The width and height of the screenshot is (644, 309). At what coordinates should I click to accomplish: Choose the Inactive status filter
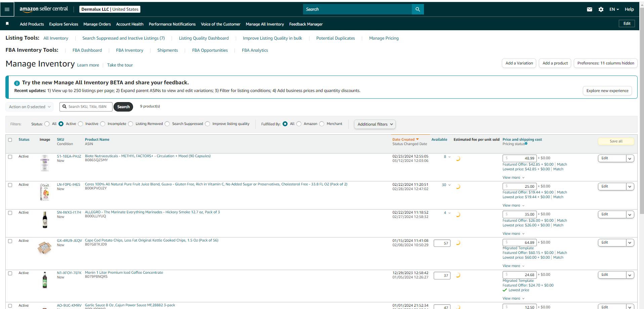[x=81, y=124]
